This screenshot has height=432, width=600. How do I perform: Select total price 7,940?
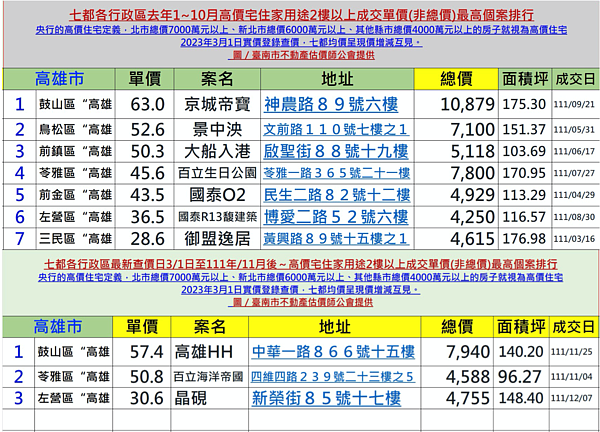468,352
